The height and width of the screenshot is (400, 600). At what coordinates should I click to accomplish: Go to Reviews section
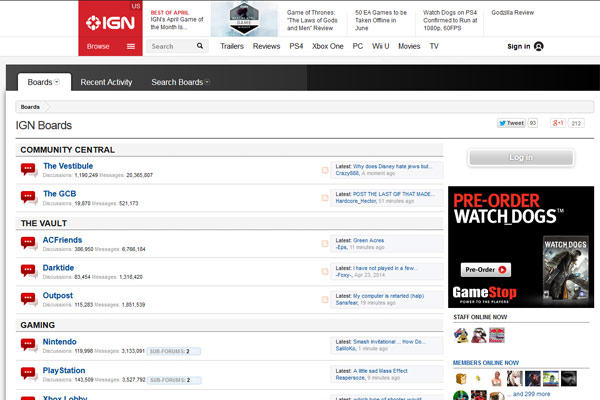pos(266,46)
